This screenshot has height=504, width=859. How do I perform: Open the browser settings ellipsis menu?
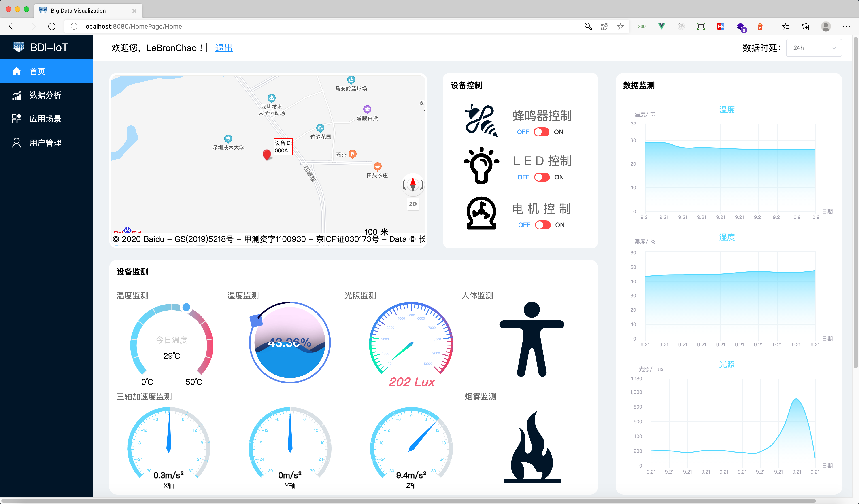click(x=846, y=27)
